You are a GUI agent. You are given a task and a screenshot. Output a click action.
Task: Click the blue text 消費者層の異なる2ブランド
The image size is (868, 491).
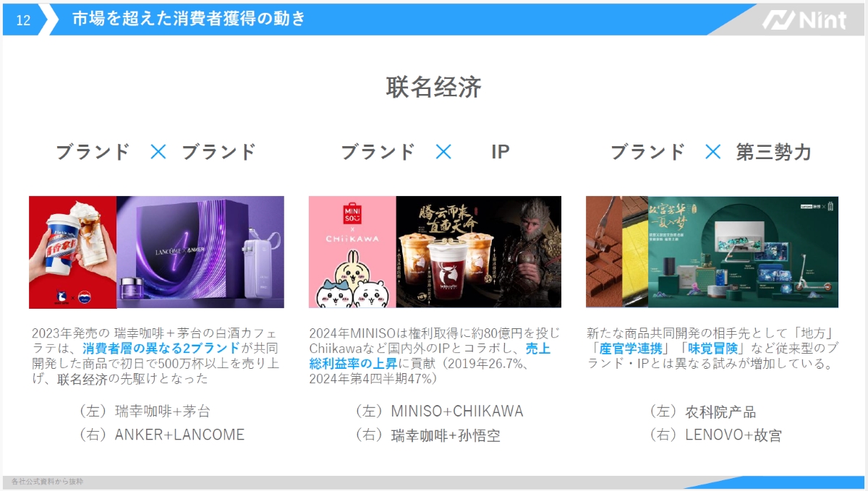(161, 349)
